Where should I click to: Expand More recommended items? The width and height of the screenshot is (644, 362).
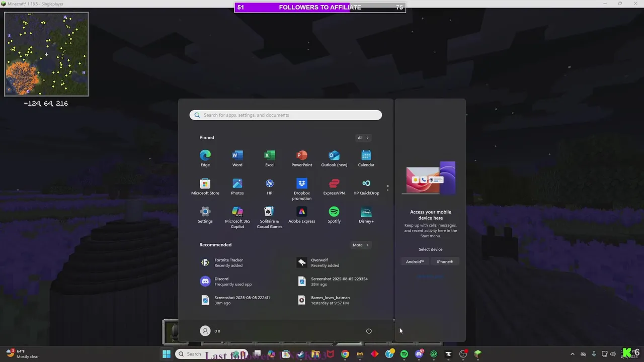click(361, 245)
